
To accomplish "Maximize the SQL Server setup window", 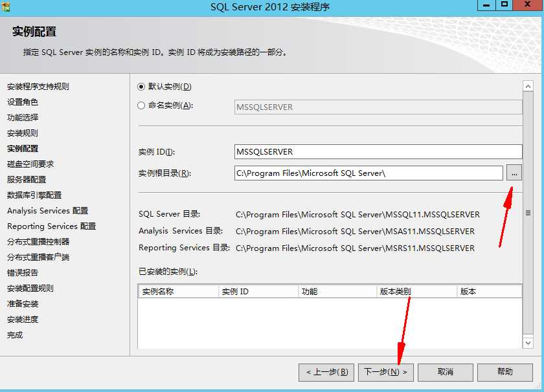I will (x=504, y=5).
